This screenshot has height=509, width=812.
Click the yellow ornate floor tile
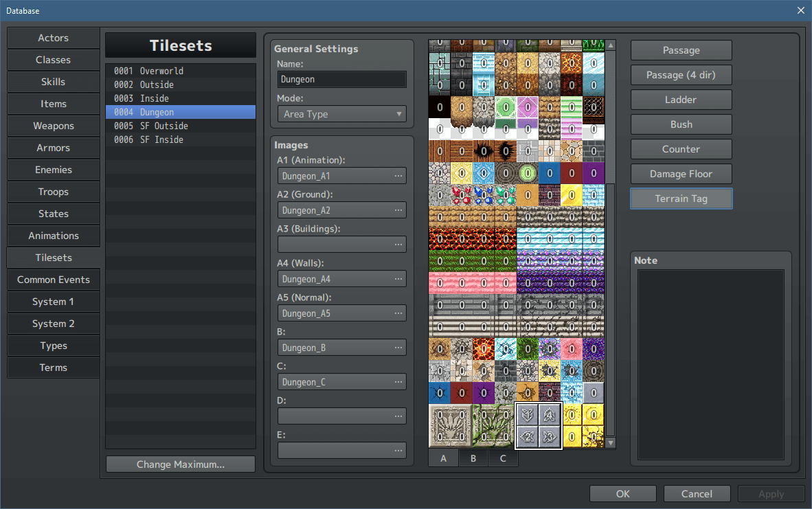[462, 173]
